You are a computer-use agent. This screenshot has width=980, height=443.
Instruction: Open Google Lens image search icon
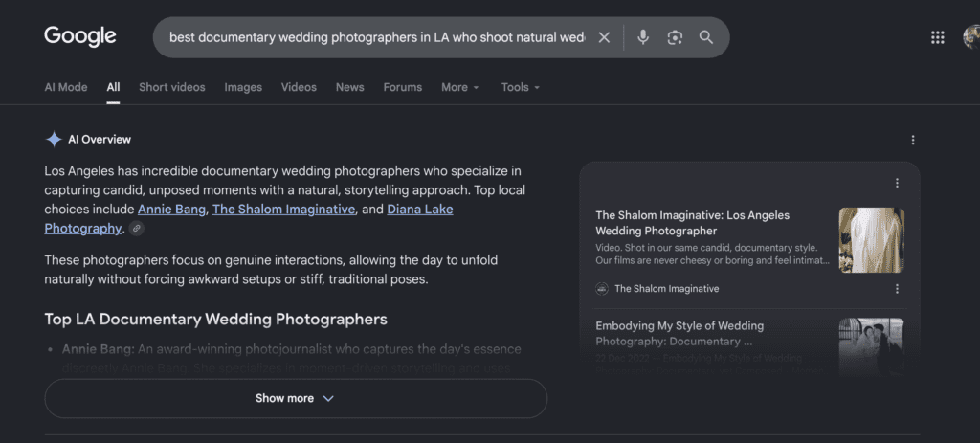coord(675,37)
